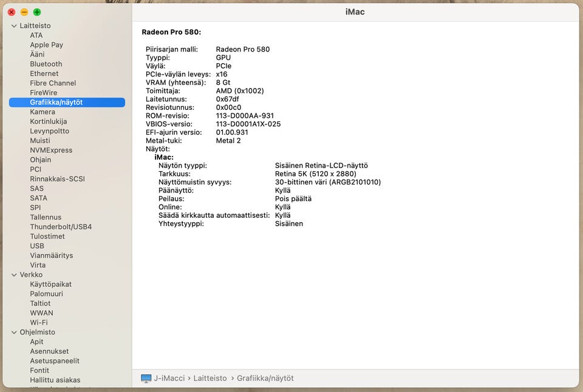Select Käyttöpaikat under Verkko
The width and height of the screenshot is (583, 392).
50,285
